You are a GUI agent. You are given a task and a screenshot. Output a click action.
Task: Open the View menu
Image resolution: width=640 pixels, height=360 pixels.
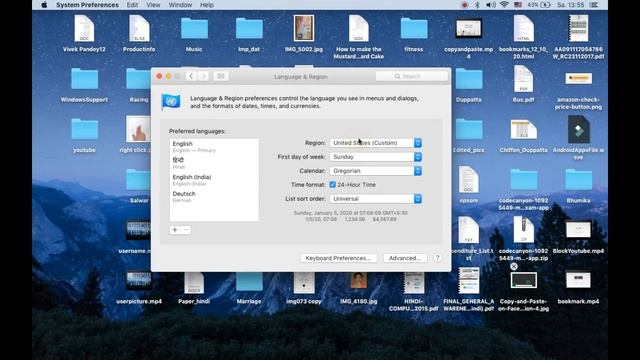tap(153, 5)
